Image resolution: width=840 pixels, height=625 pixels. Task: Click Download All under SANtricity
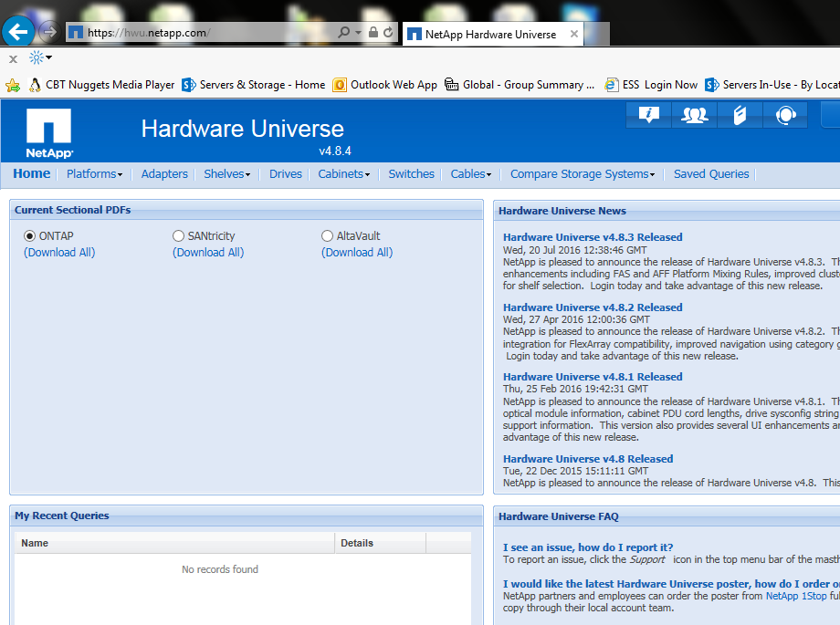pos(208,253)
